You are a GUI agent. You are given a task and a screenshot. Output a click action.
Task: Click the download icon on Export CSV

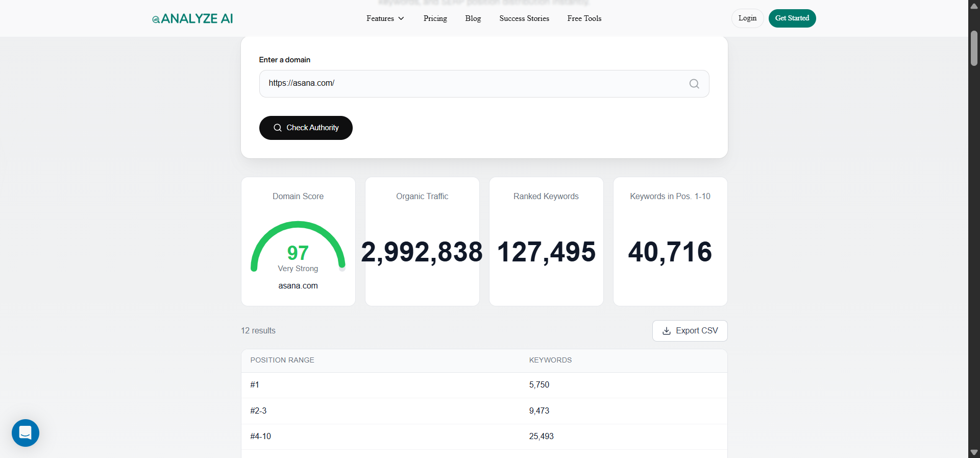tap(666, 331)
